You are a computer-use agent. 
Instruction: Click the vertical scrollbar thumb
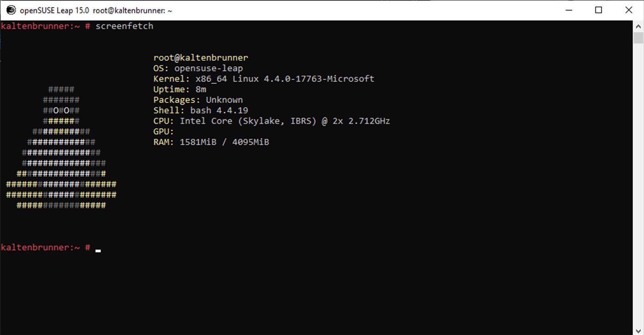click(638, 38)
